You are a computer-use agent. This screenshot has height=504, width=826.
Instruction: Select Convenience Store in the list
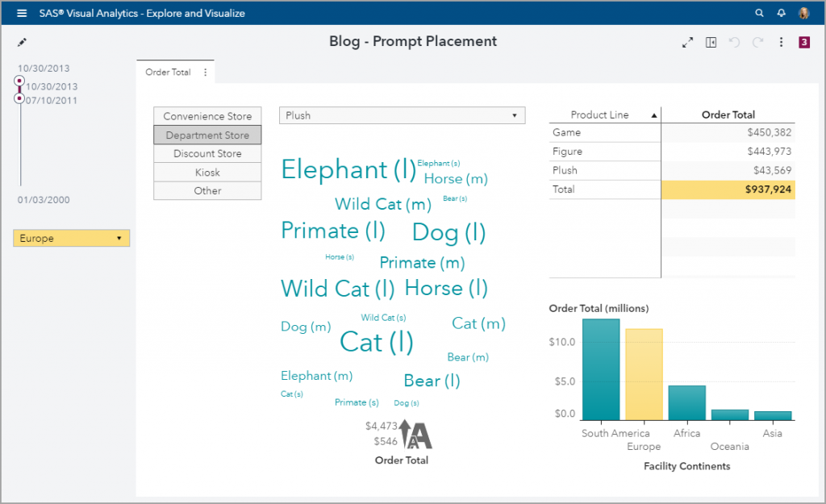pyautogui.click(x=207, y=116)
